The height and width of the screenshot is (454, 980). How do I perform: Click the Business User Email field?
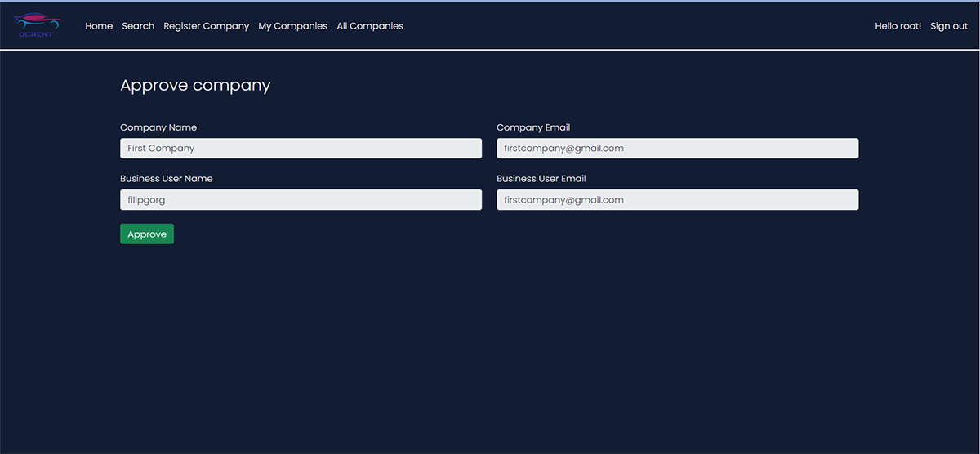point(677,200)
